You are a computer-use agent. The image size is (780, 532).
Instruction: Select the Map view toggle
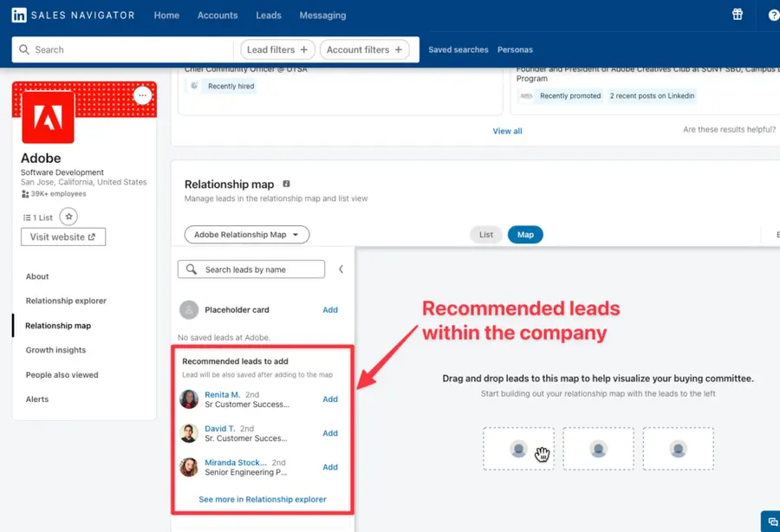coord(525,234)
